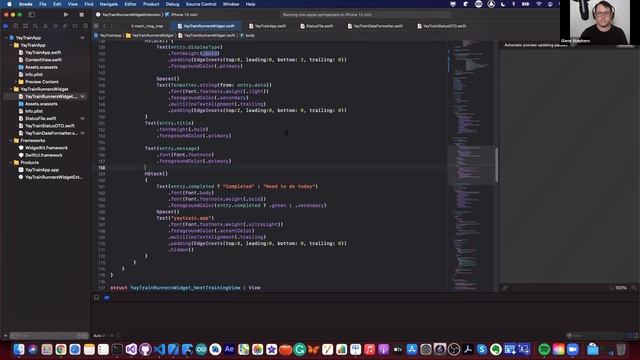
Task: Open Spotify from the Dock
Action: click(x=544, y=349)
